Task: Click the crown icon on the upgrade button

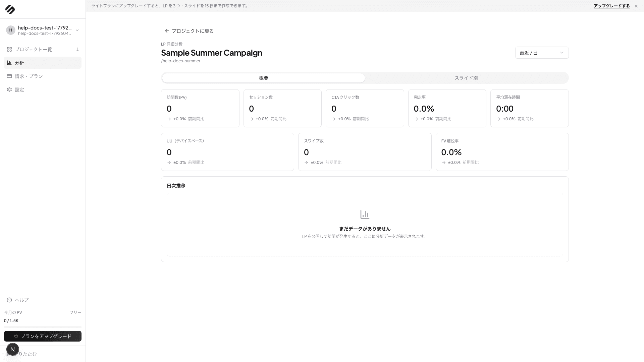Action: [16, 336]
